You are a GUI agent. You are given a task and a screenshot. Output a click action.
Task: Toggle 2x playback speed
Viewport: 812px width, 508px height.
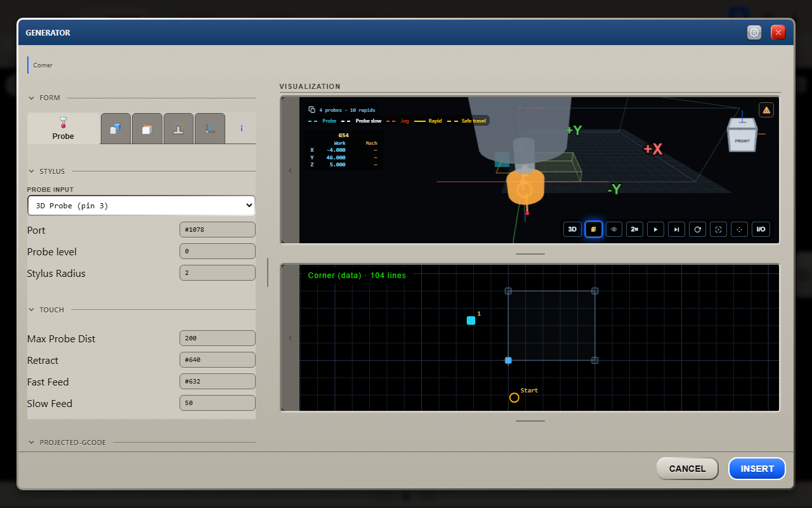point(635,229)
